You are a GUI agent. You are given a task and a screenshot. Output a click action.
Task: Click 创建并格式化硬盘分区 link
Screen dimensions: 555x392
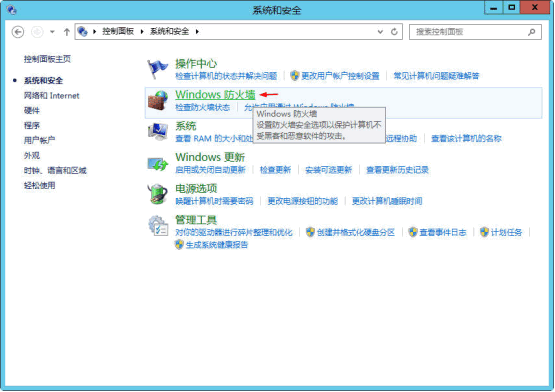[356, 232]
